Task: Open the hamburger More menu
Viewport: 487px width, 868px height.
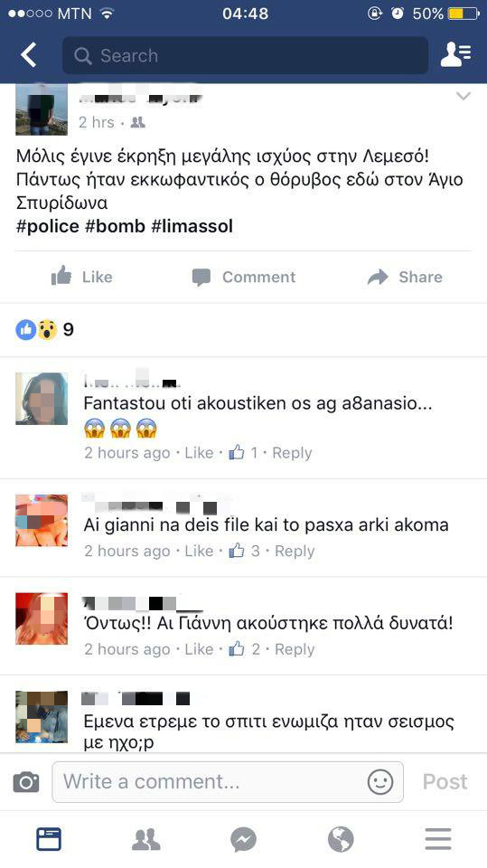Action: click(x=437, y=840)
